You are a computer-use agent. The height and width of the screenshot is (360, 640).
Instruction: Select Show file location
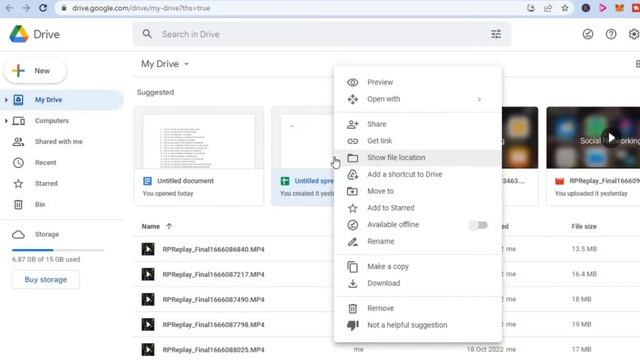418,158
